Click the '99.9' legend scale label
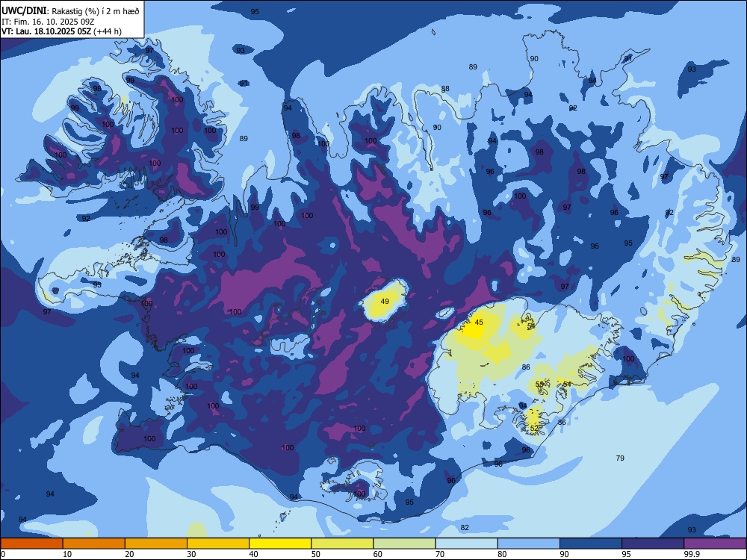 (691, 554)
